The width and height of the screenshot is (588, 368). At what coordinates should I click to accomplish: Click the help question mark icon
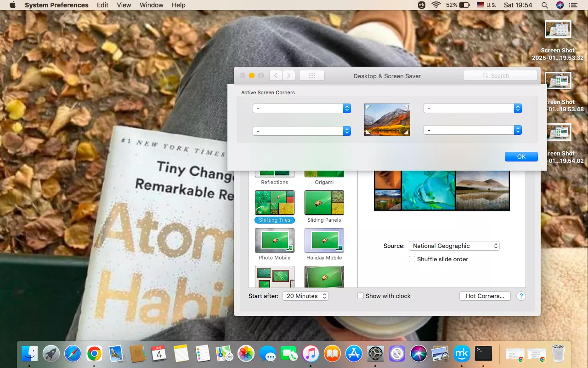[521, 296]
